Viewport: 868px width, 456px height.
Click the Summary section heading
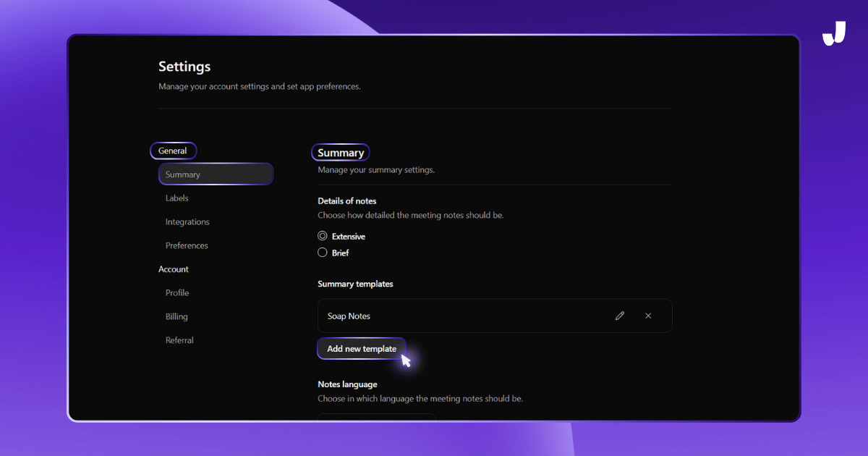coord(341,153)
